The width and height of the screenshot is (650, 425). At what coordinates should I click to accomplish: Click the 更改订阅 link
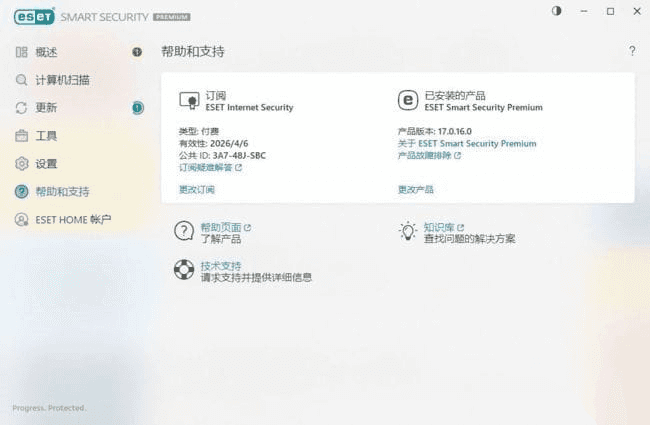[197, 189]
